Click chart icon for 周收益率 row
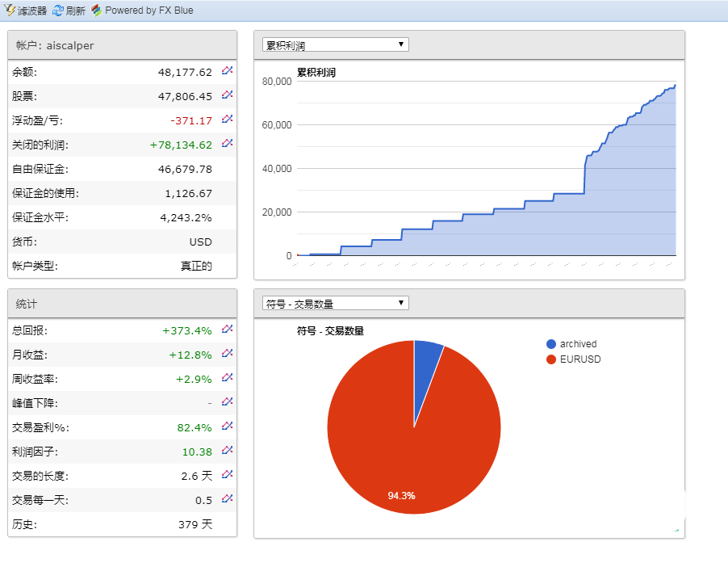Screen dimensions: 728x563 pyautogui.click(x=227, y=377)
